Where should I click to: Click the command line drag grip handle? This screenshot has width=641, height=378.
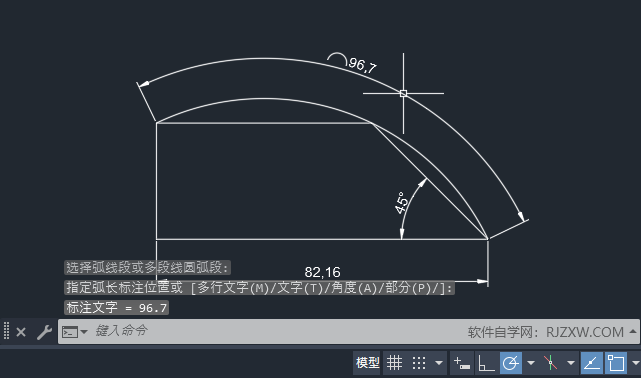pos(6,331)
